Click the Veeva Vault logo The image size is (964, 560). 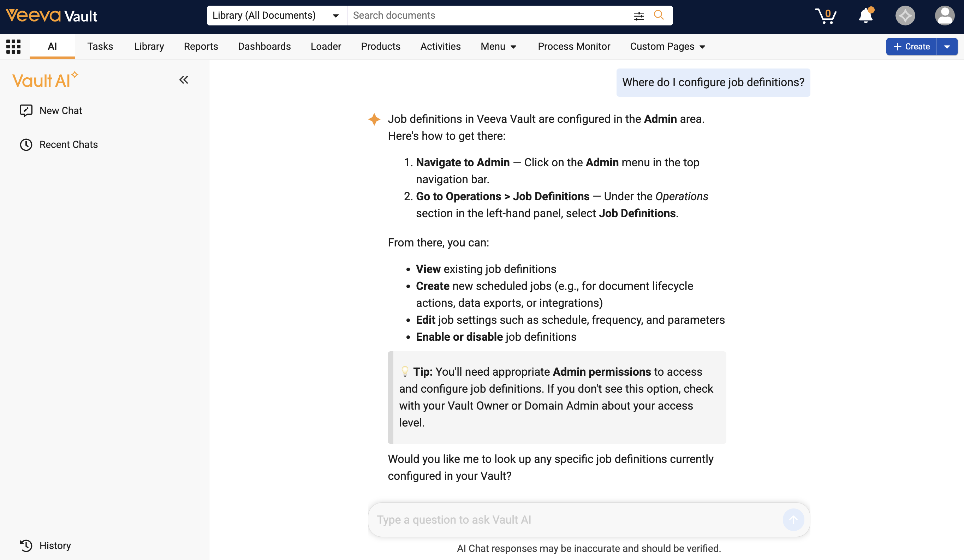click(x=52, y=16)
